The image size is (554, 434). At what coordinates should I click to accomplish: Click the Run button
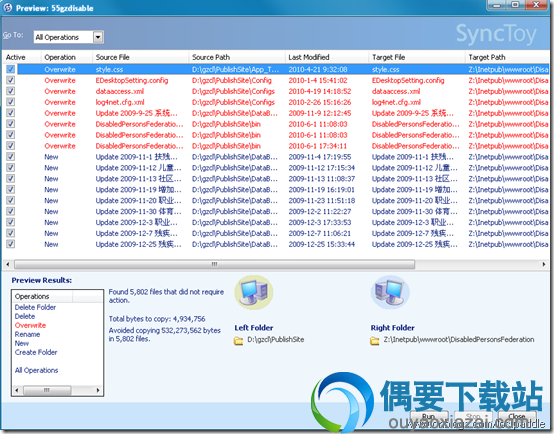(429, 417)
